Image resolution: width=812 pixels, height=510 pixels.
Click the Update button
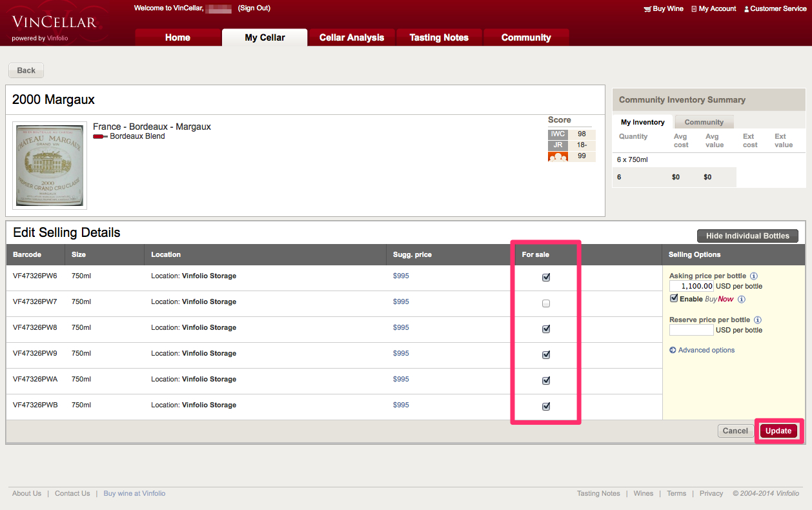click(x=778, y=431)
